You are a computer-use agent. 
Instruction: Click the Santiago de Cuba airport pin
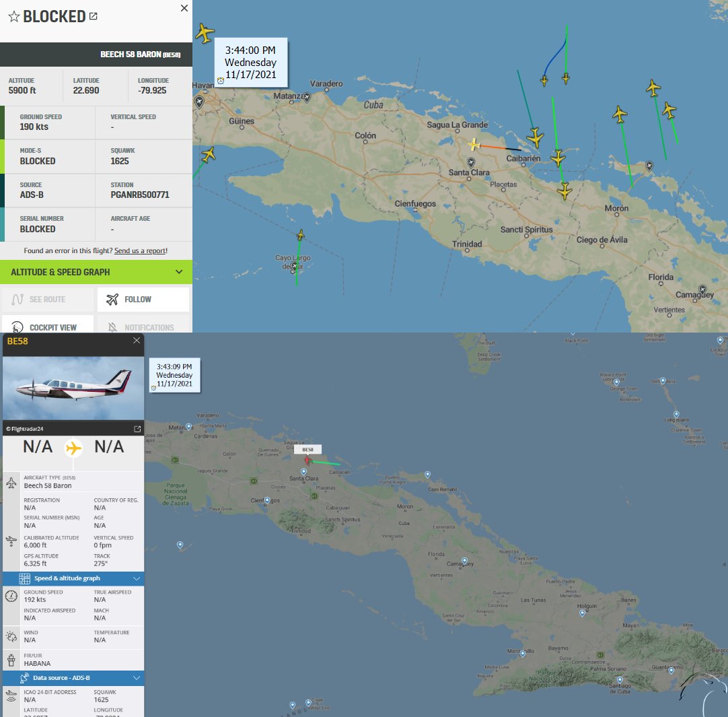pyautogui.click(x=620, y=680)
